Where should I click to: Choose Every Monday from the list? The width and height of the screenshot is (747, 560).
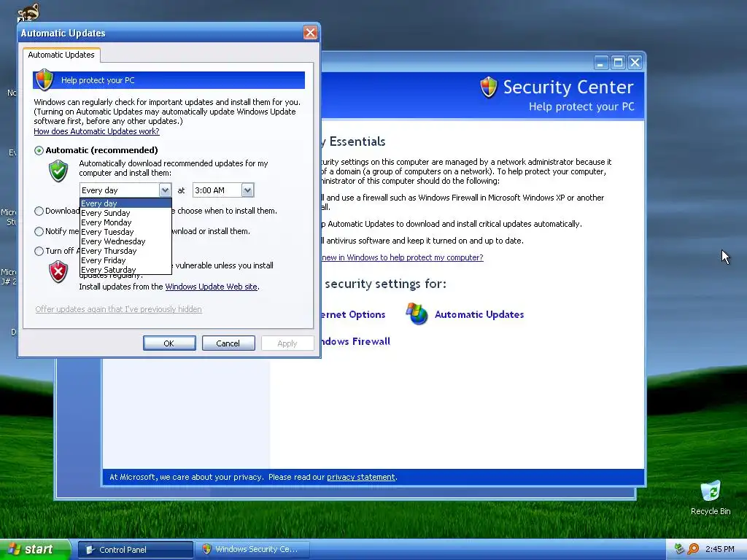point(125,222)
